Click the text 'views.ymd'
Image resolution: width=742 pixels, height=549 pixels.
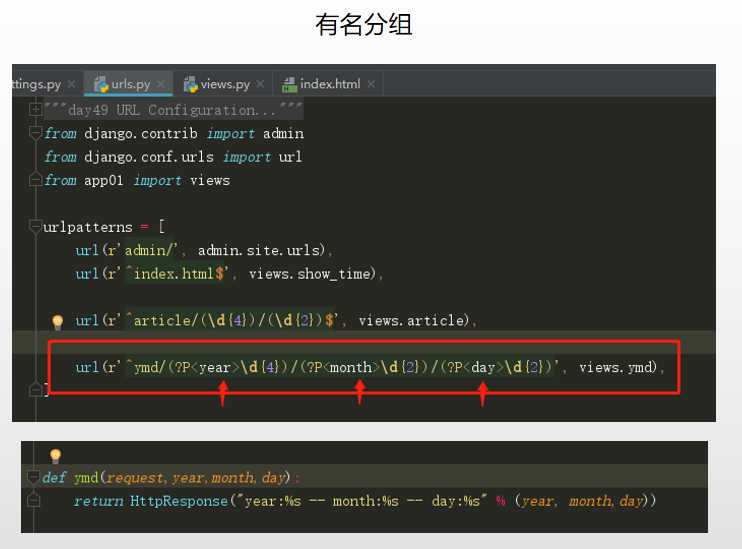tap(618, 367)
